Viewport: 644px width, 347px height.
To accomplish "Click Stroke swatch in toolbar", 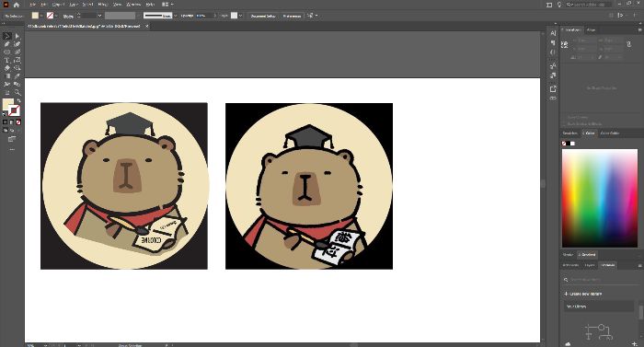I will coord(15,110).
